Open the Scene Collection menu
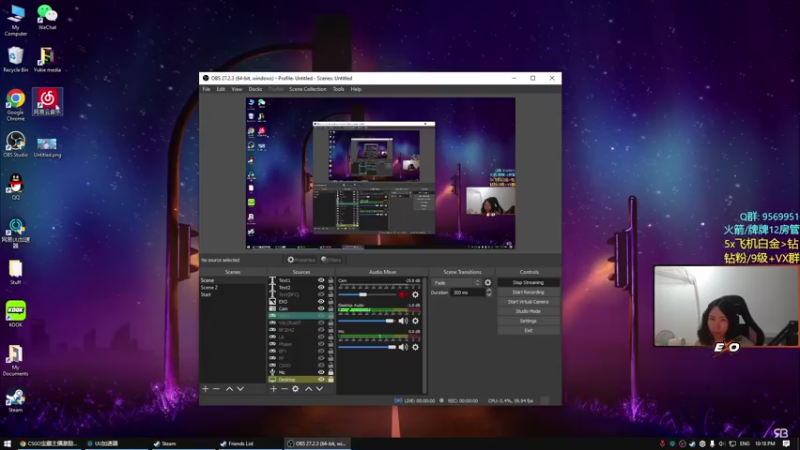 tap(308, 89)
